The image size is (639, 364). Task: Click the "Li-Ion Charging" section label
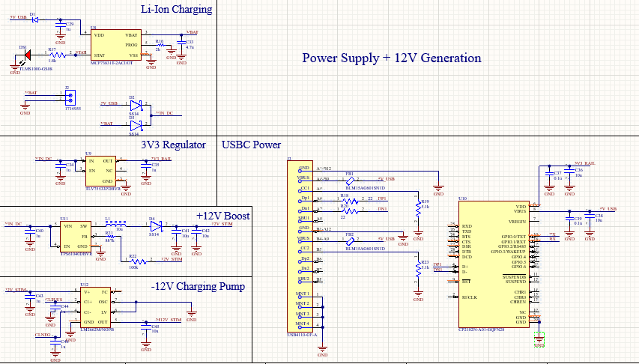click(176, 9)
